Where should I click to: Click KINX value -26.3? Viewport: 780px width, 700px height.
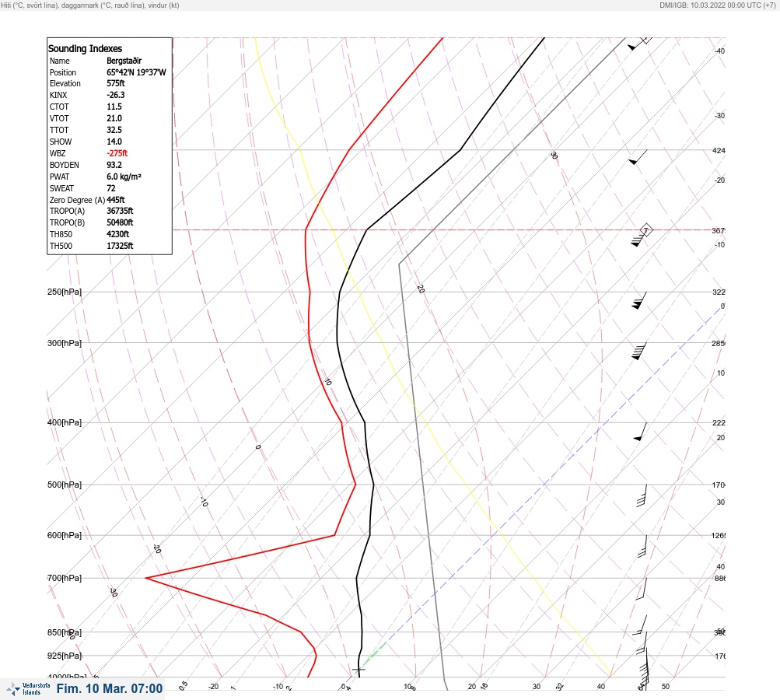(x=115, y=95)
